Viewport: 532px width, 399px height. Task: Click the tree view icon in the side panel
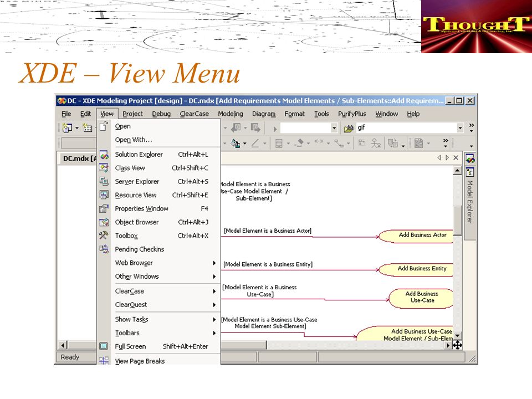470,172
